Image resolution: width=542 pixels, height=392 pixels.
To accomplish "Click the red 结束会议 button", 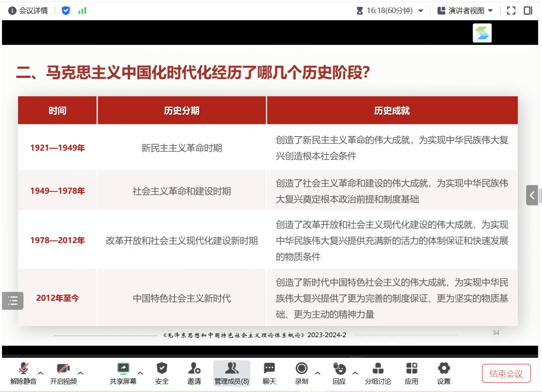I will coord(506,374).
